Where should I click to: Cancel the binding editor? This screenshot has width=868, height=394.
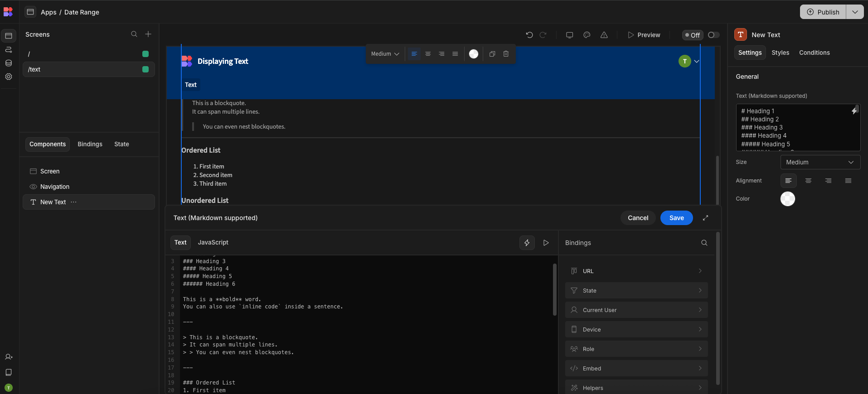click(x=638, y=218)
